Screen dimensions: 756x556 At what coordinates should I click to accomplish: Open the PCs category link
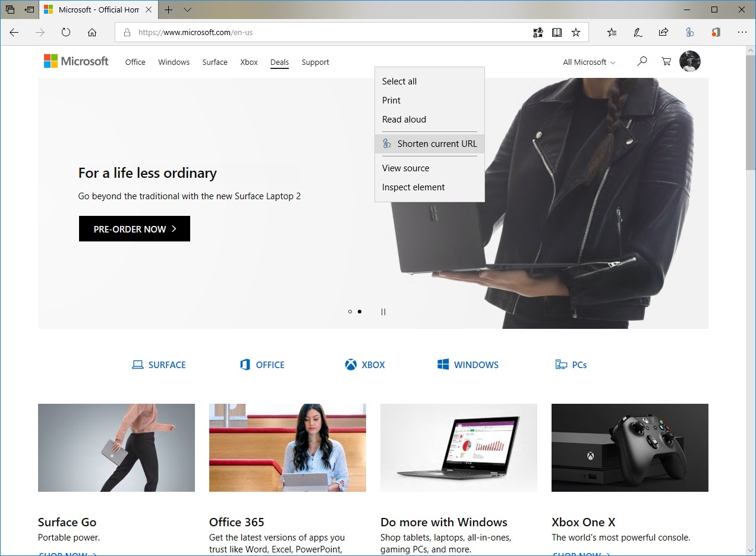point(571,365)
